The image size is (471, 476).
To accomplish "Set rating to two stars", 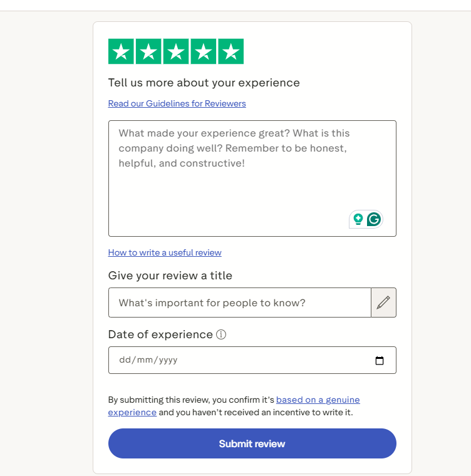I will click(x=148, y=51).
